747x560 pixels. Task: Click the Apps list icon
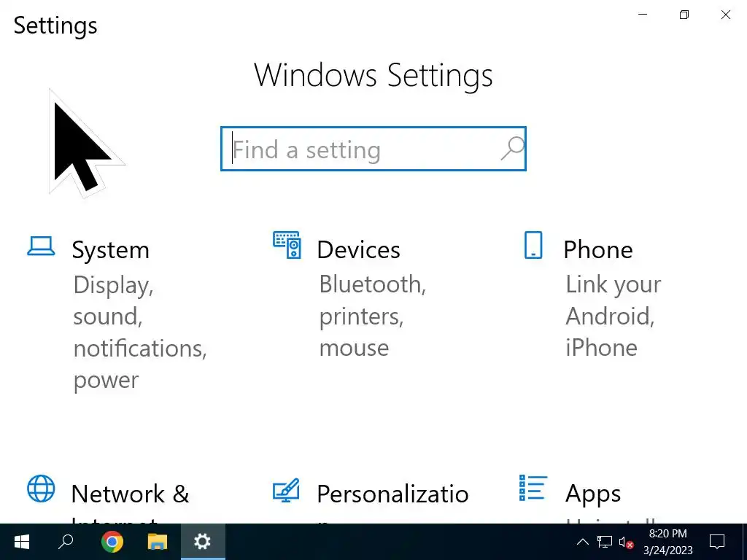533,489
